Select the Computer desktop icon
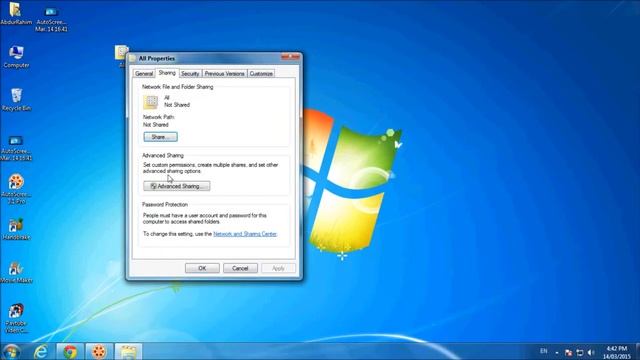This screenshot has width=640, height=360. pyautogui.click(x=16, y=56)
